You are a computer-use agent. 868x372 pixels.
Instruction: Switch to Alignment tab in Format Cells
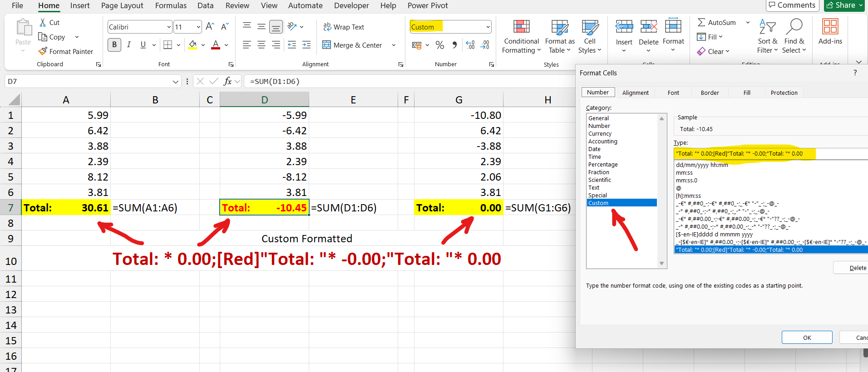coord(635,93)
